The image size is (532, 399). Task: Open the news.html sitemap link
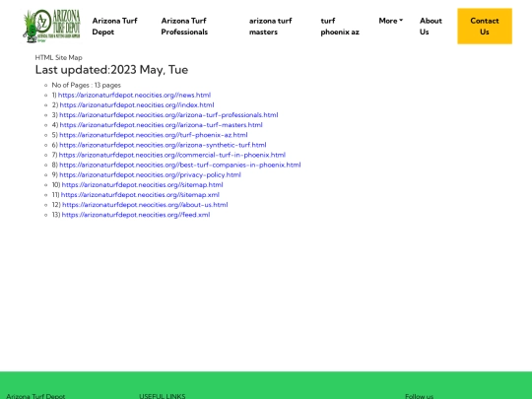[x=134, y=95]
